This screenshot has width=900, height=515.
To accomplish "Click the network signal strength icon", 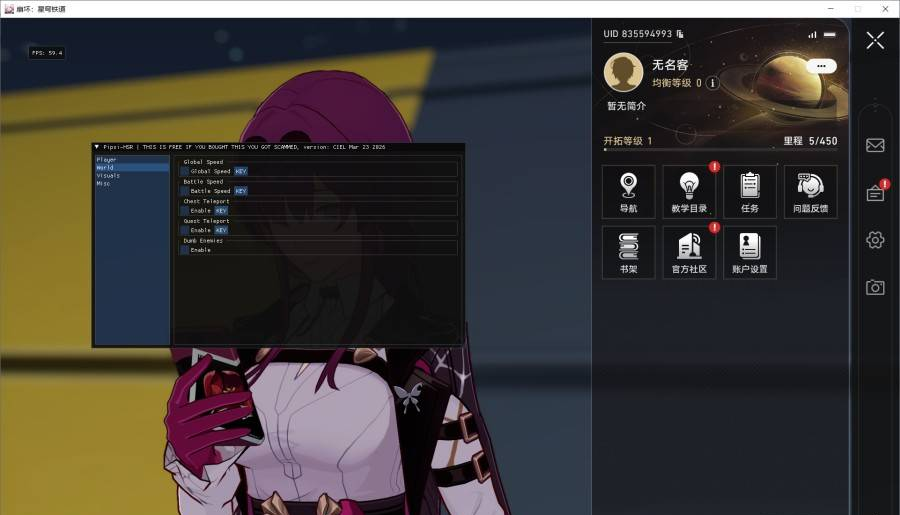I will click(x=812, y=34).
